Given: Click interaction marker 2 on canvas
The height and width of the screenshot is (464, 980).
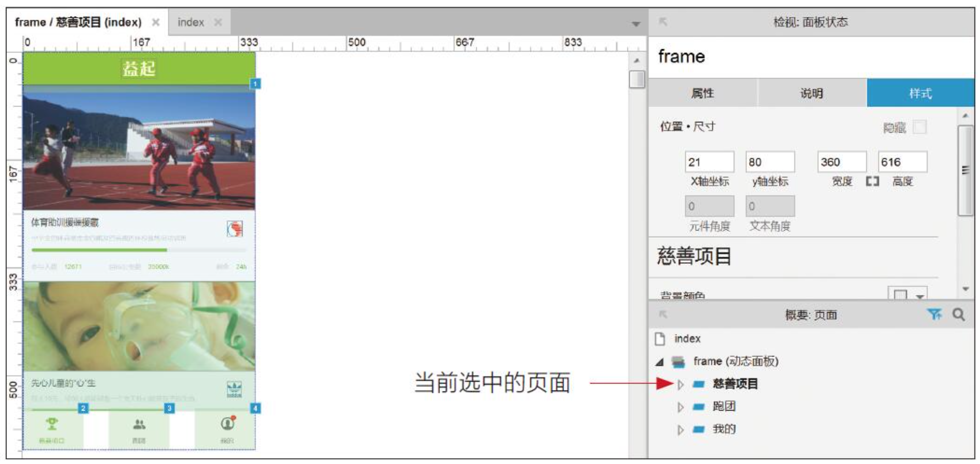Looking at the screenshot, I should 83,408.
